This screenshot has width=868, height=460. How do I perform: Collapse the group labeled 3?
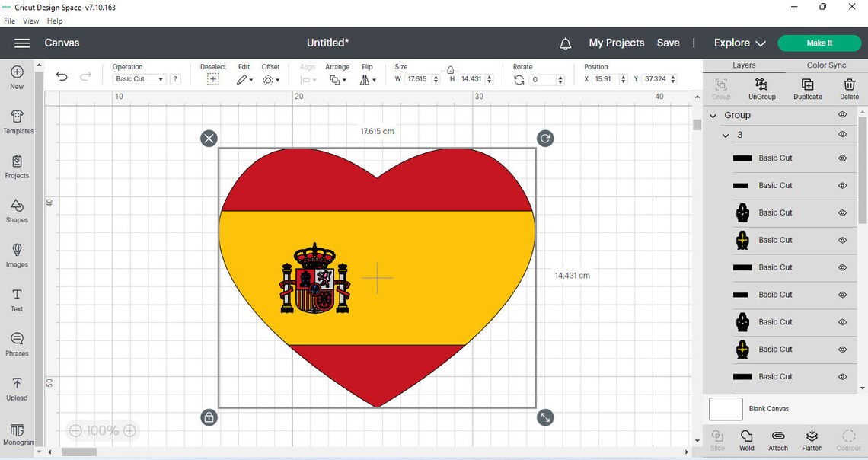[725, 135]
